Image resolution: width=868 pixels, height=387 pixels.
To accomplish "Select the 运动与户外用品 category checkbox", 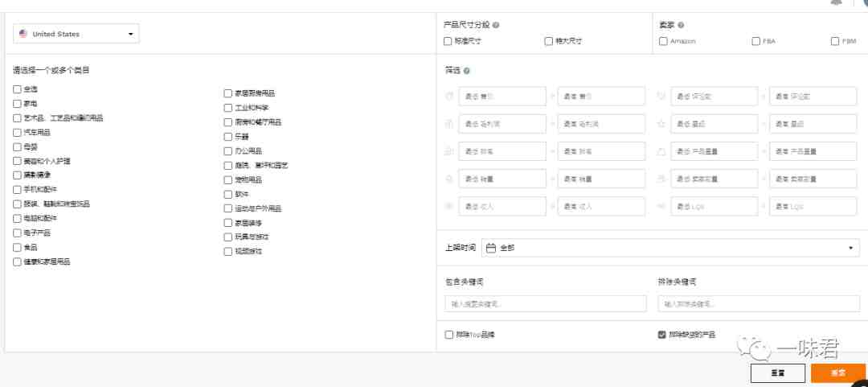I will 228,208.
